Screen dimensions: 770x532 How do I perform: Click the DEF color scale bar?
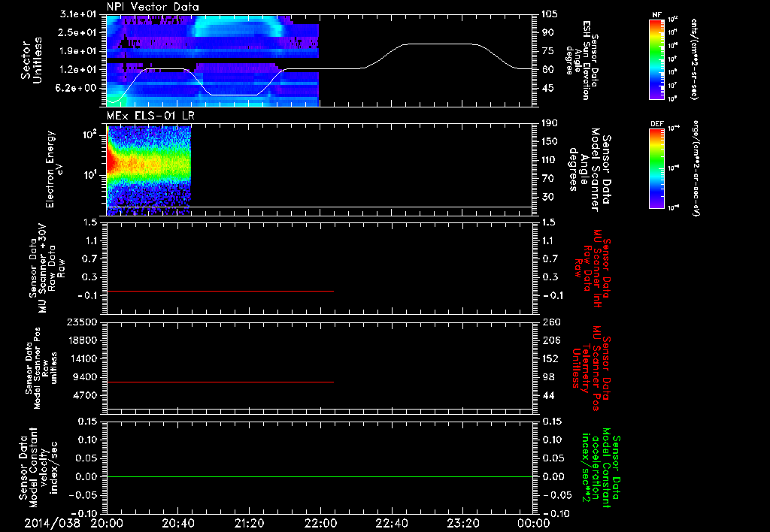[x=657, y=168]
